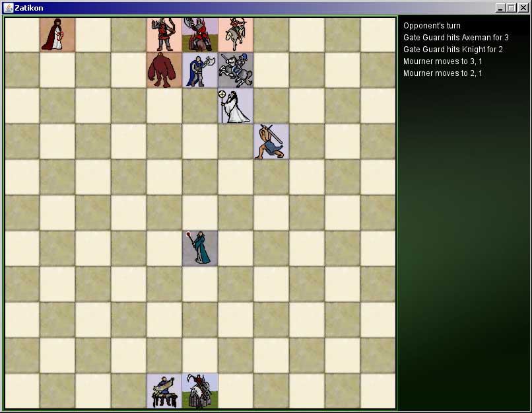Click the scythe rider atop the gray castle
The image size is (532, 413).
point(200,391)
